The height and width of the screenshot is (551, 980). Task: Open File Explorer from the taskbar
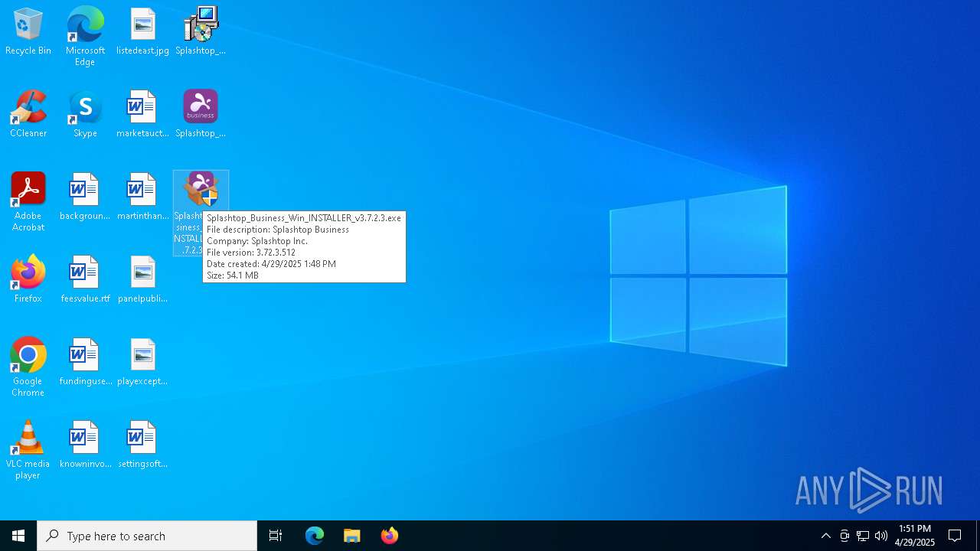pos(352,536)
